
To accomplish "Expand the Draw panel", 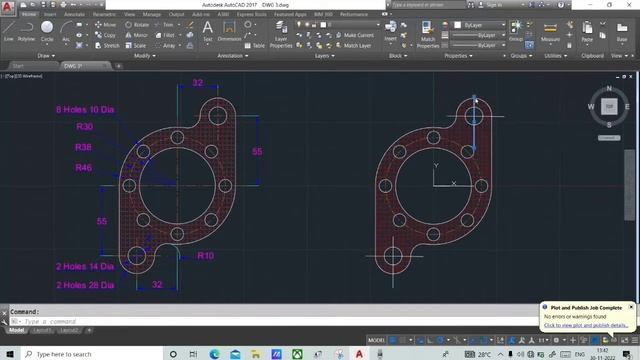I will [x=46, y=56].
